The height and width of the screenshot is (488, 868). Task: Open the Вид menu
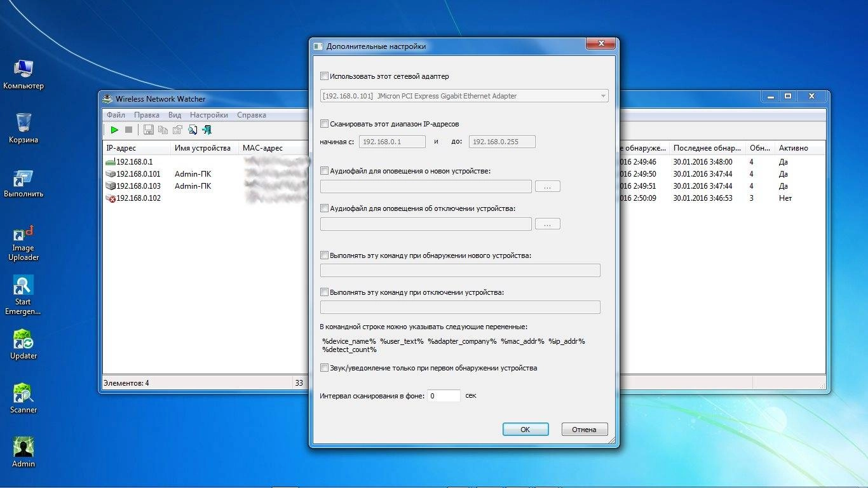tap(175, 115)
